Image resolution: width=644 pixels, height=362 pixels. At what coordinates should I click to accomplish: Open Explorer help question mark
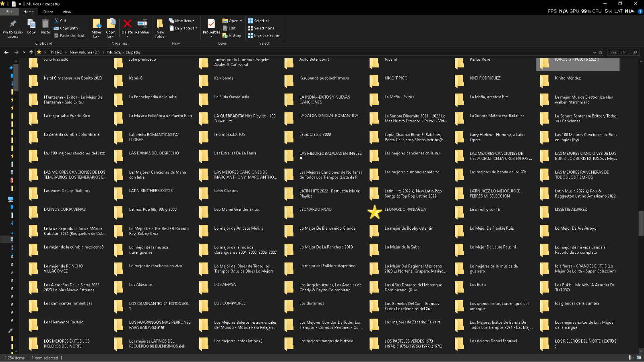pyautogui.click(x=640, y=12)
